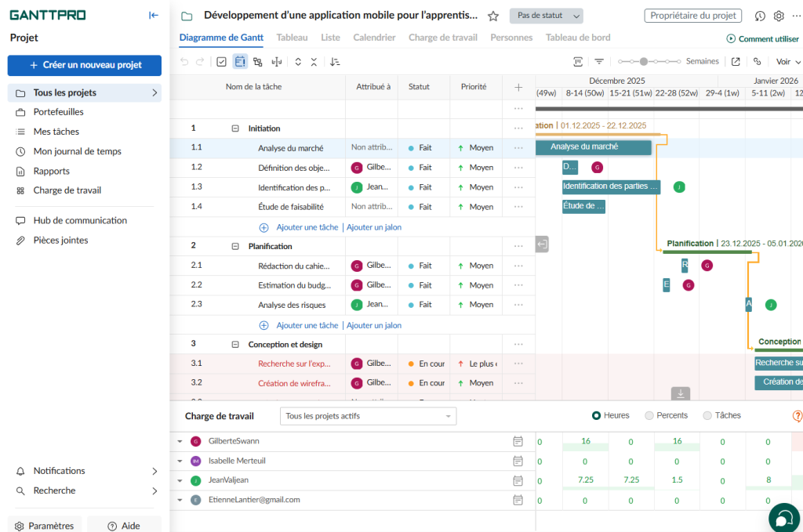Open calendar icon for GilberteSwann row
This screenshot has height=532, width=803.
point(518,441)
